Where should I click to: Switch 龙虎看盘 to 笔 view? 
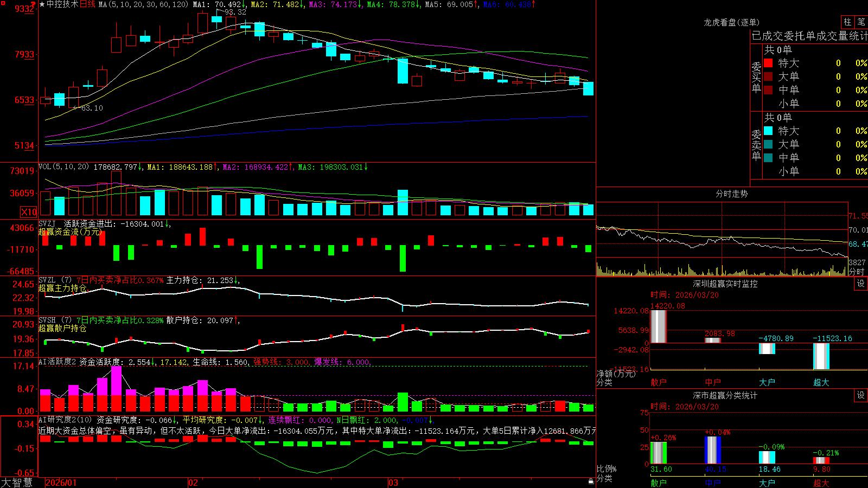861,22
